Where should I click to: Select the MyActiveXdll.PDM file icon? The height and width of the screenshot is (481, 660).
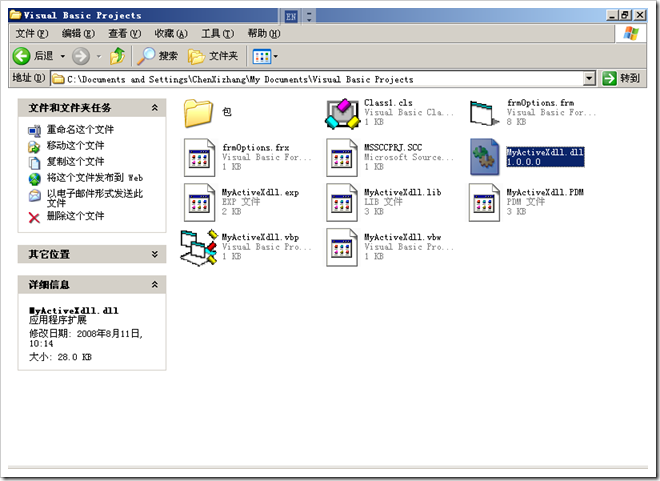coord(484,202)
